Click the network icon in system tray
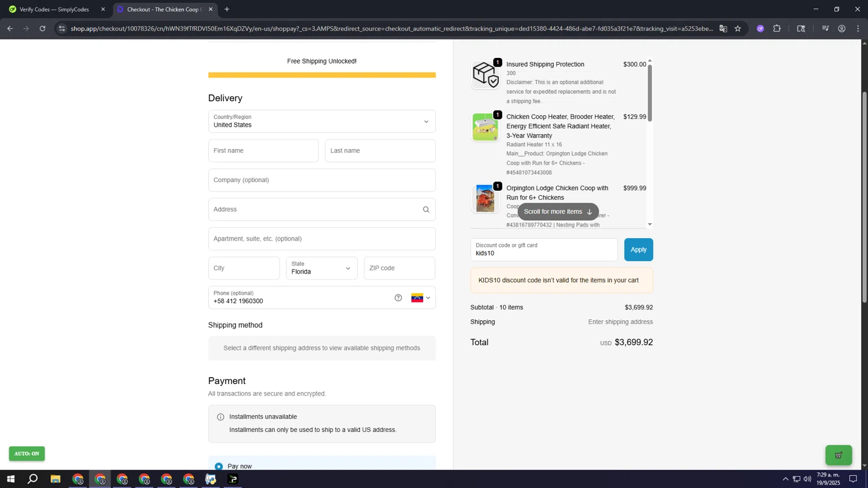 tap(796, 479)
